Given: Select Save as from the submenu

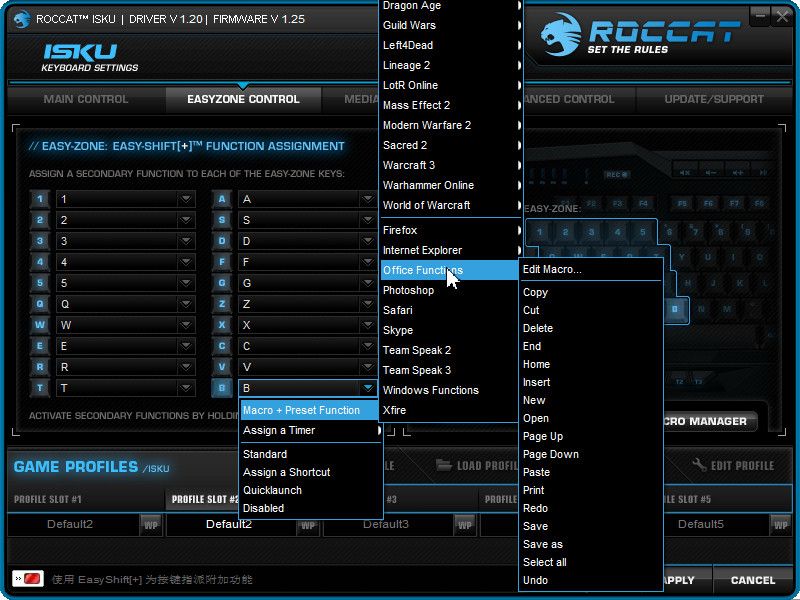Looking at the screenshot, I should pyautogui.click(x=591, y=544).
